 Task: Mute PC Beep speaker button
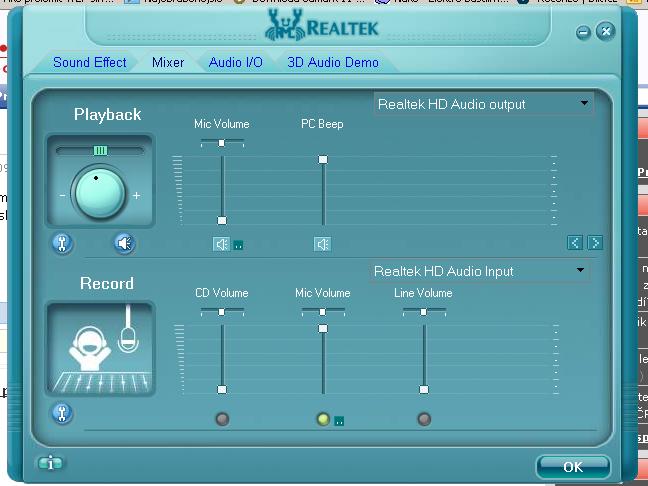click(x=322, y=244)
